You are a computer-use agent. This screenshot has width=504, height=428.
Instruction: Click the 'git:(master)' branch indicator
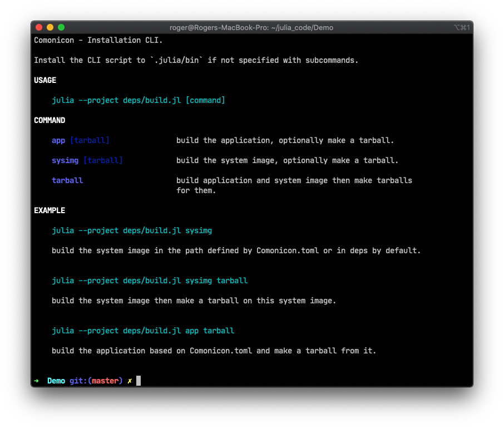pyautogui.click(x=96, y=381)
